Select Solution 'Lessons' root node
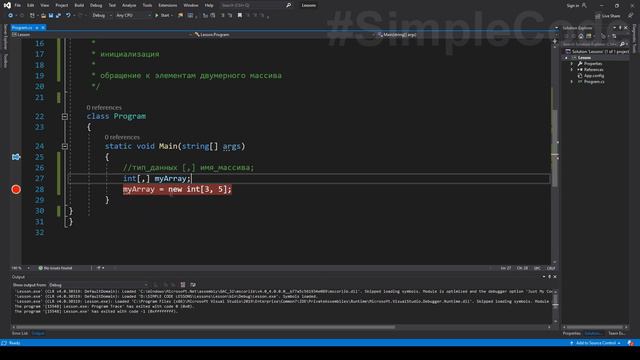Image resolution: width=640 pixels, height=360 pixels. click(x=597, y=52)
